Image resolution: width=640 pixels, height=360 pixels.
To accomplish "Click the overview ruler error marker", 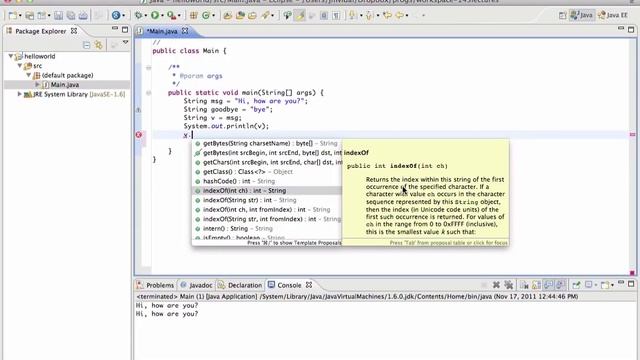I will (x=632, y=135).
